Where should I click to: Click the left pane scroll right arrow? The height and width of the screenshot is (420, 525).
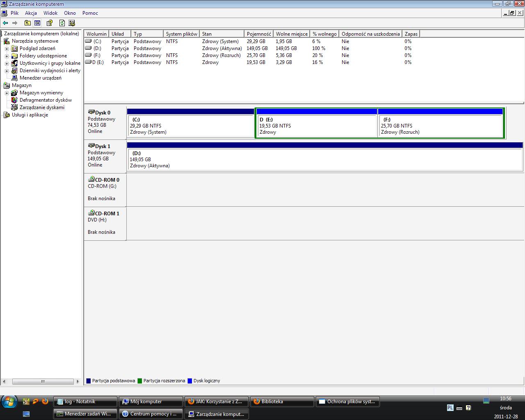(x=78, y=381)
